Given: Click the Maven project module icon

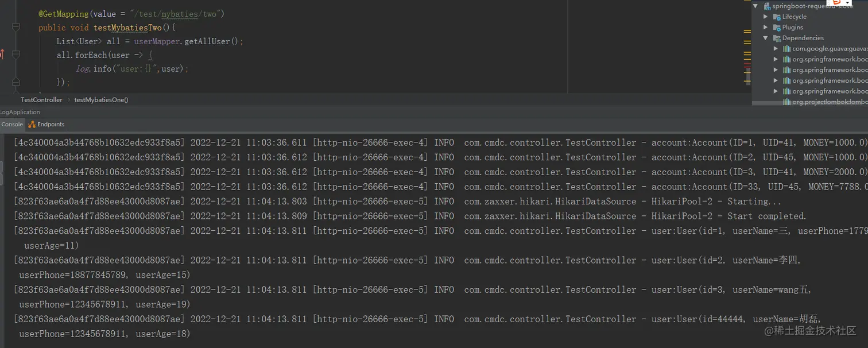Looking at the screenshot, I should 766,6.
